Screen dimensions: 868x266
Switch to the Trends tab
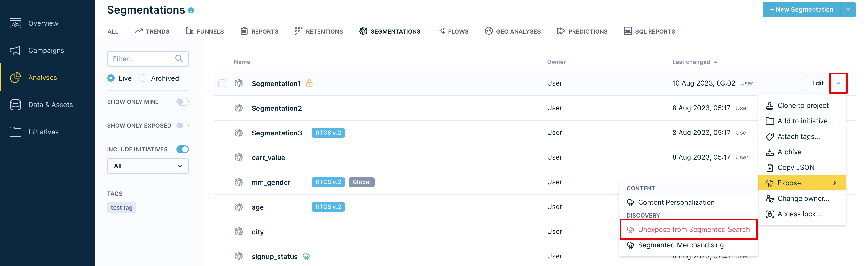click(152, 31)
